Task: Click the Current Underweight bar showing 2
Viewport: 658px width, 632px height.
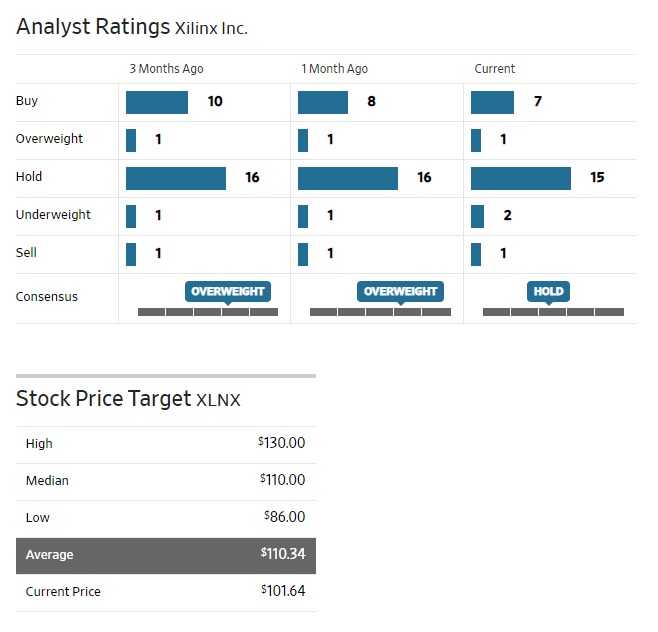Action: 477,216
